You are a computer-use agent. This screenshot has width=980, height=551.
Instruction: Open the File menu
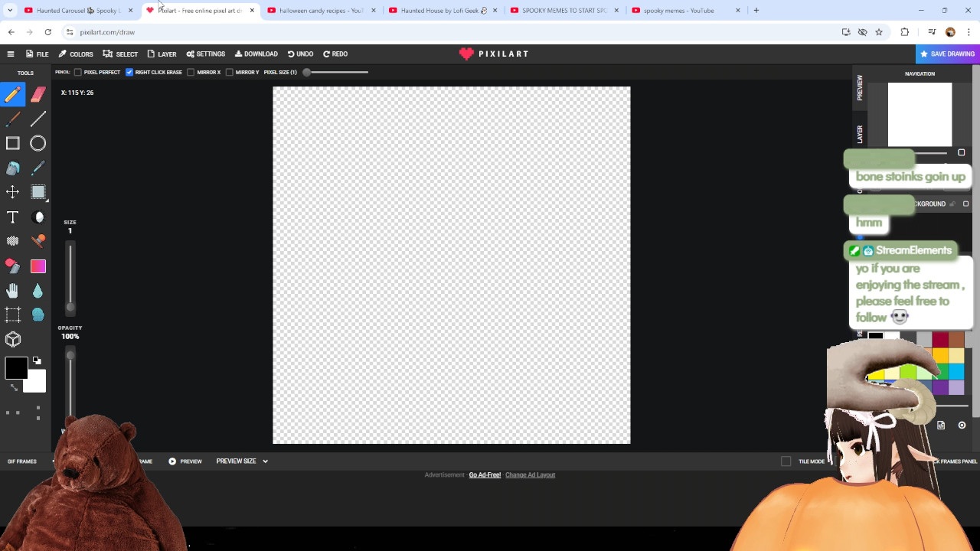37,54
